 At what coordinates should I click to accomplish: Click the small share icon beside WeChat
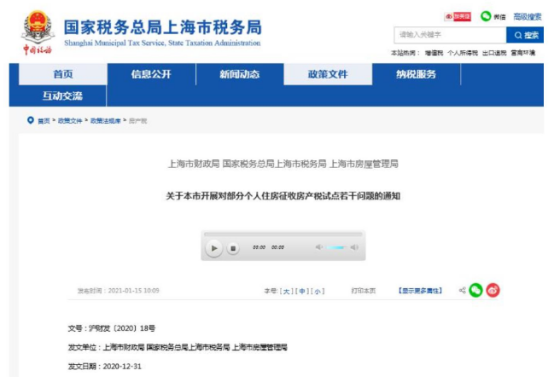click(x=462, y=290)
